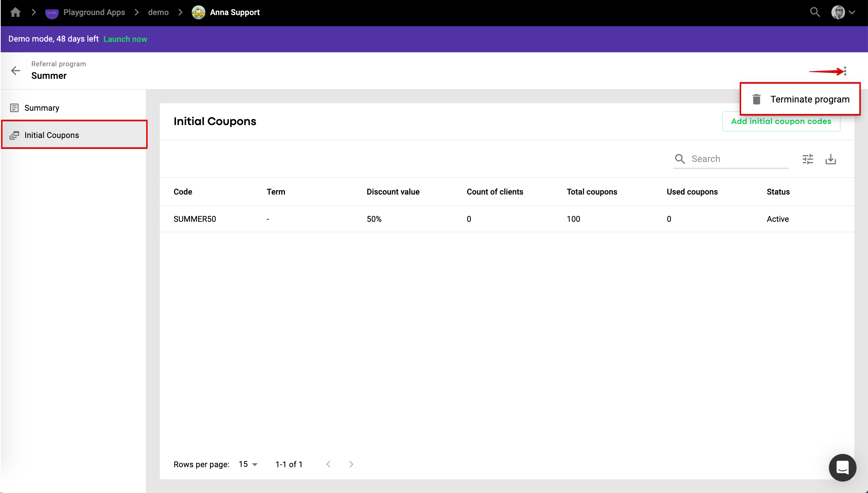
Task: Open the three-dot more options menu
Action: 845,71
